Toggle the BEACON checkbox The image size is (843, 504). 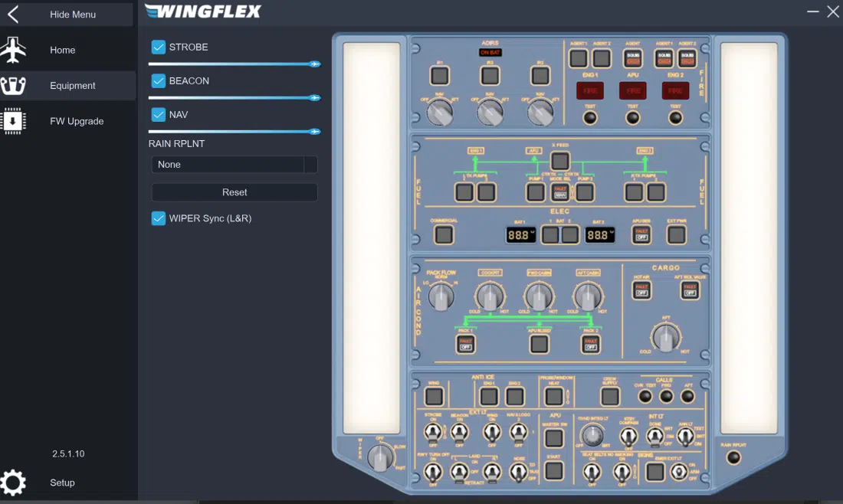[159, 80]
